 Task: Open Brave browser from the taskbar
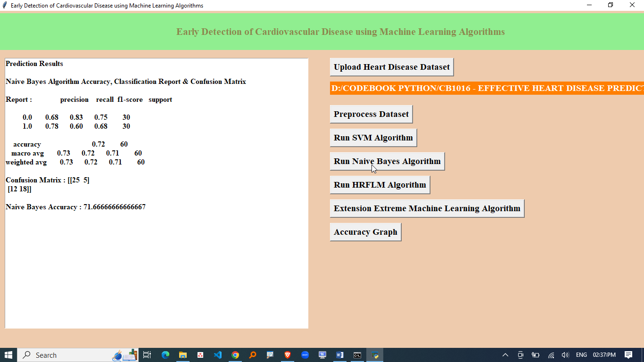pos(288,355)
